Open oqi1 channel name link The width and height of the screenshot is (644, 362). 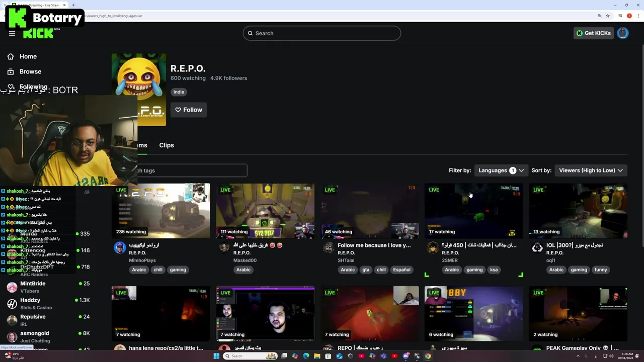coord(551,260)
